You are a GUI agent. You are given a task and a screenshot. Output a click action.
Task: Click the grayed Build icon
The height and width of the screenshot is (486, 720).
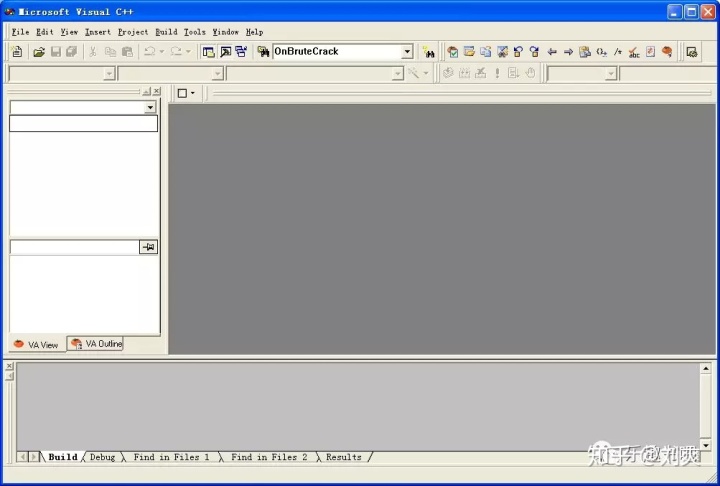click(x=464, y=73)
